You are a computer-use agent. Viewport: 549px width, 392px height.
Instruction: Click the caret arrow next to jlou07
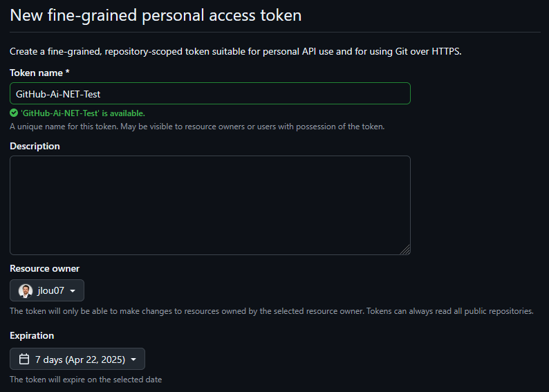click(73, 291)
